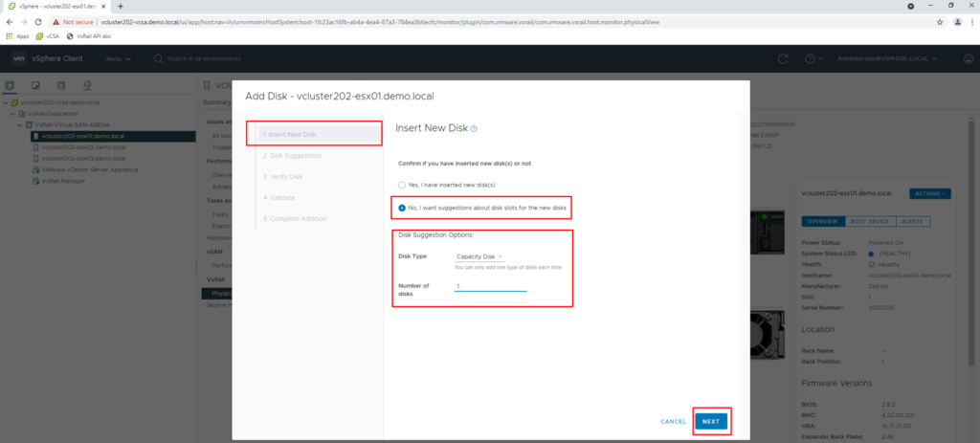Click the Chrome reload icon
The width and height of the screenshot is (980, 443).
37,21
